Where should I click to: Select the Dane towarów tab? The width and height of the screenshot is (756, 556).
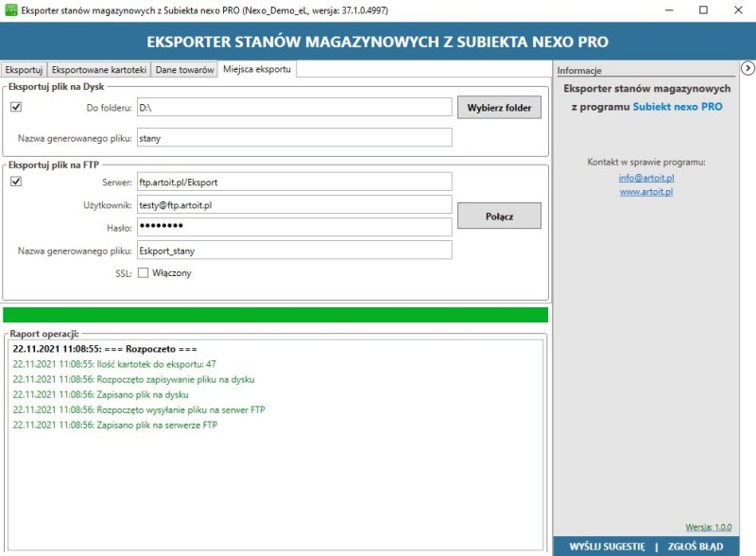[x=186, y=68]
